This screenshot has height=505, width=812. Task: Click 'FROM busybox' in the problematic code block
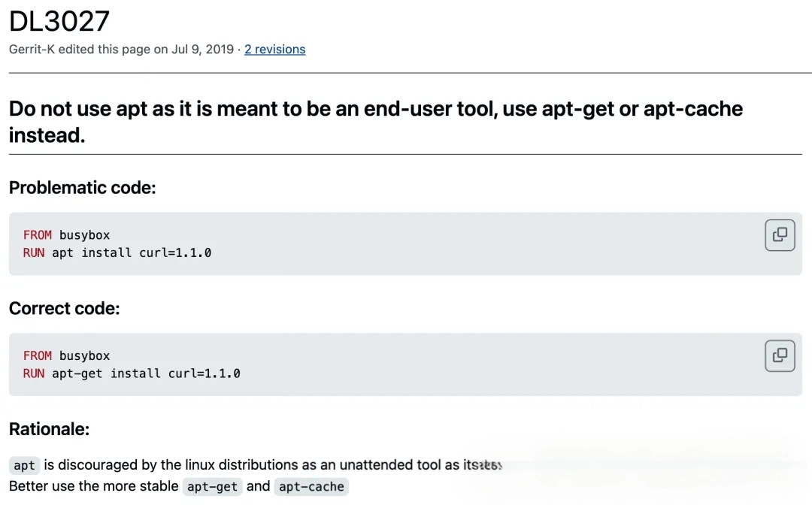click(x=66, y=235)
